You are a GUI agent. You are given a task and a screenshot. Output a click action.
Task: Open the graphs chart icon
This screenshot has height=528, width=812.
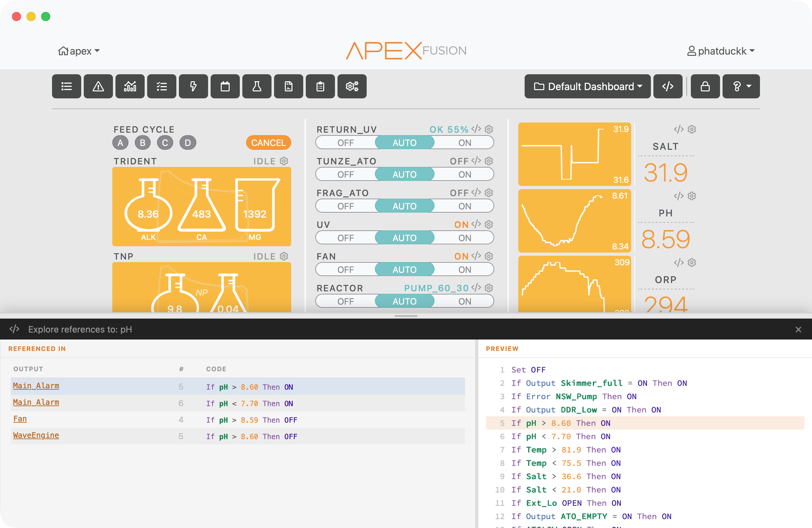[x=130, y=86]
